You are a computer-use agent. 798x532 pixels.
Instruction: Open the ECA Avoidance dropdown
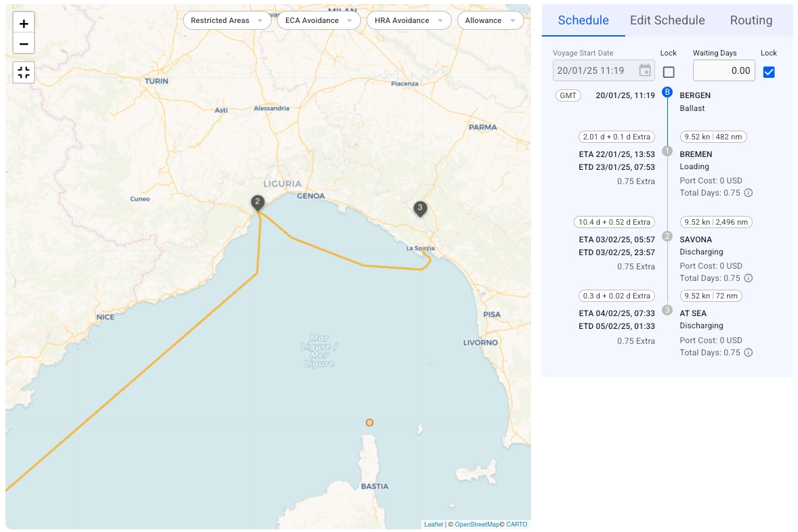(x=318, y=20)
